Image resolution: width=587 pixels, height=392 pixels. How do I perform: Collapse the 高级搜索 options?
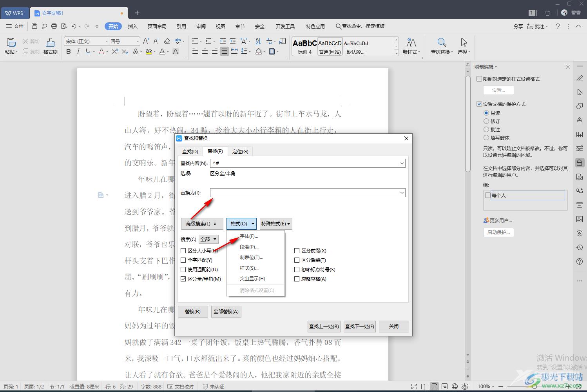click(x=202, y=224)
